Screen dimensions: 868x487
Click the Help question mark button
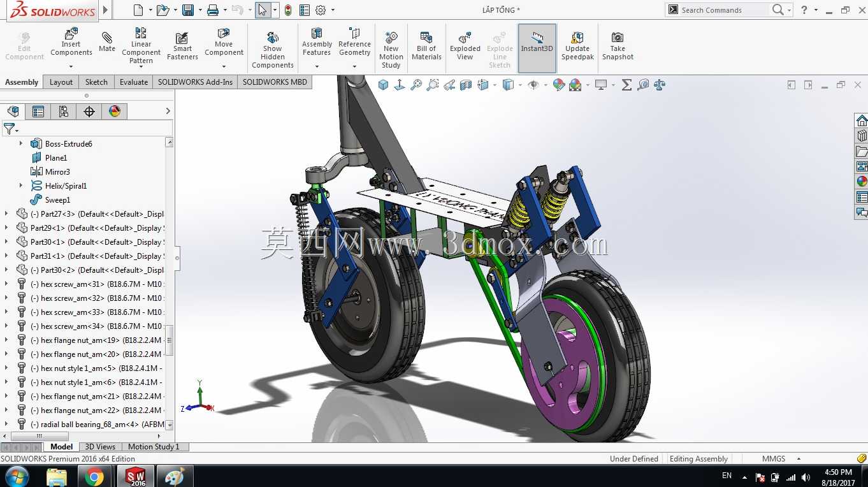pyautogui.click(x=804, y=10)
